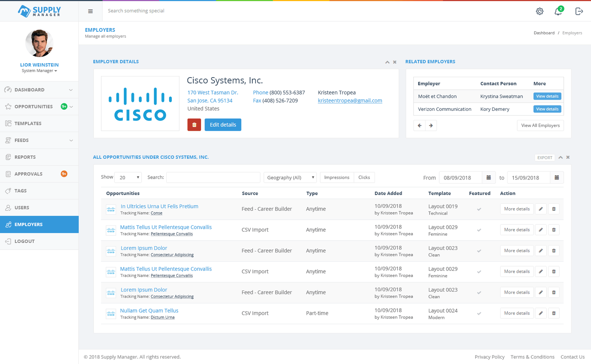View details for Verizon Communication
The height and width of the screenshot is (364, 591).
coord(547,109)
